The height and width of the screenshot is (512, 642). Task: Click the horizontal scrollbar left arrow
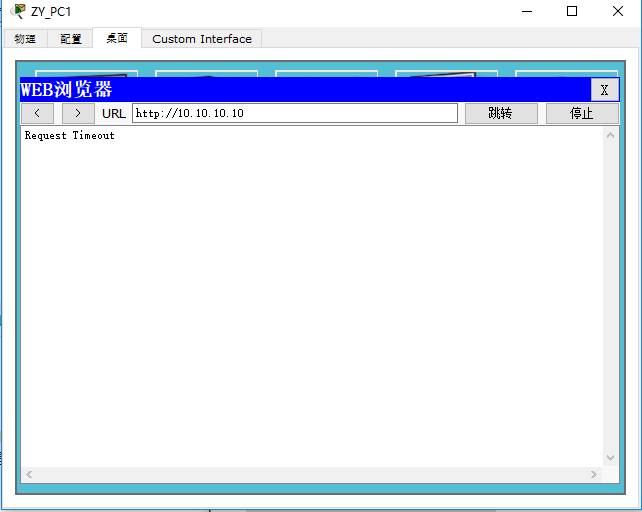[x=29, y=474]
